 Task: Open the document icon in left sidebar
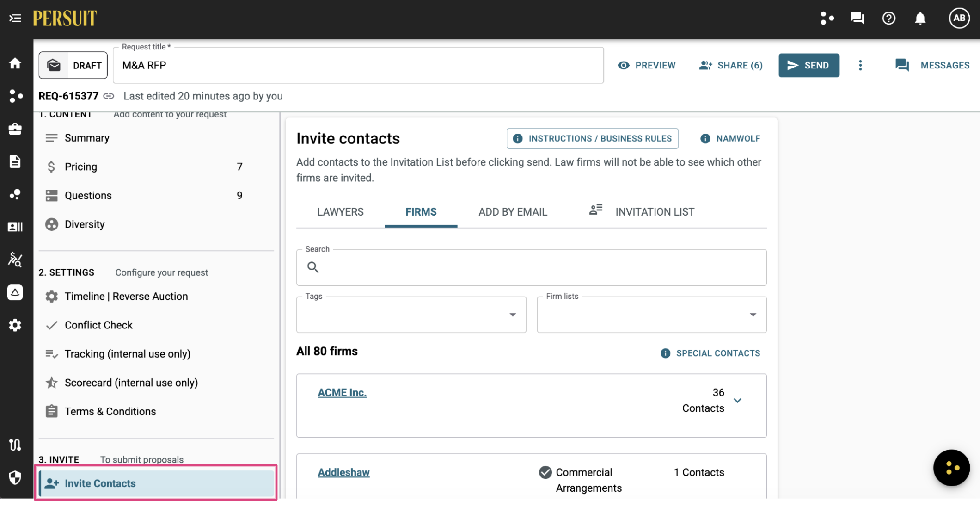[x=15, y=161]
